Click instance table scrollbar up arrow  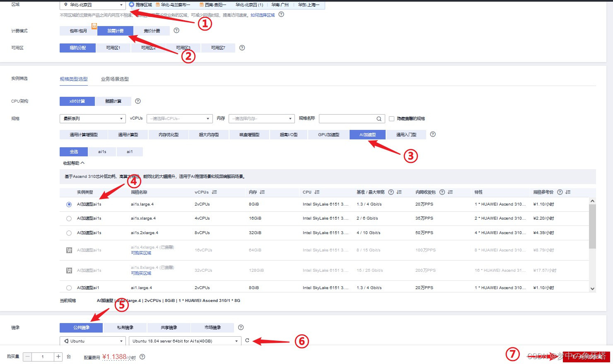coord(592,201)
